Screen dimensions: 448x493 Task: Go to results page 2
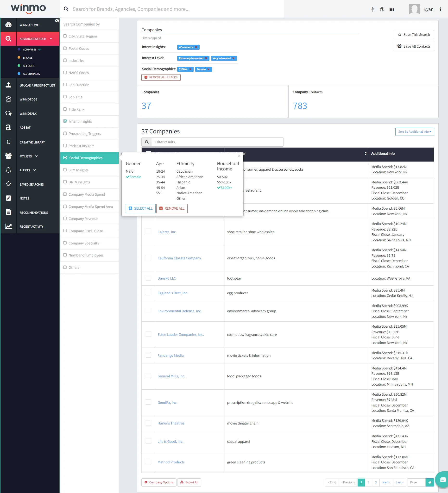point(368,482)
